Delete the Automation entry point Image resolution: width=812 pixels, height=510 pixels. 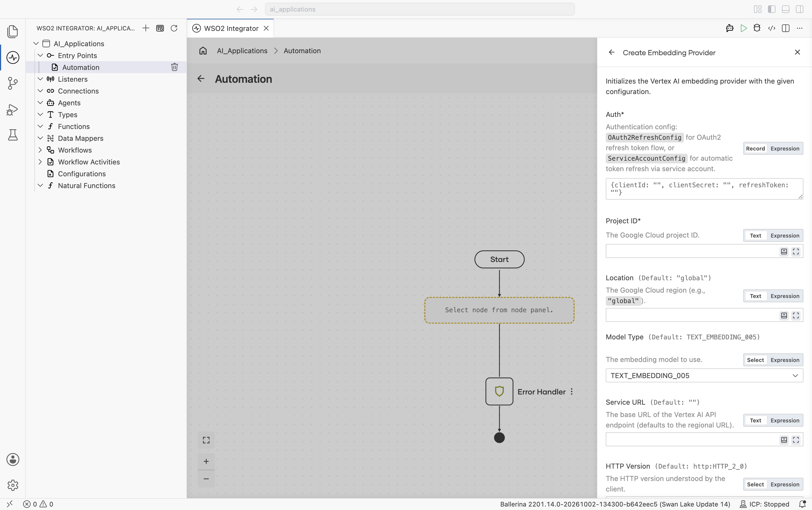tap(174, 67)
